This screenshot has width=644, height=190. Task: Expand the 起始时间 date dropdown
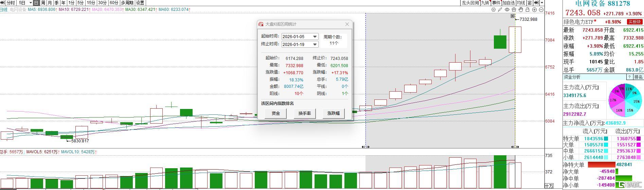pos(315,36)
